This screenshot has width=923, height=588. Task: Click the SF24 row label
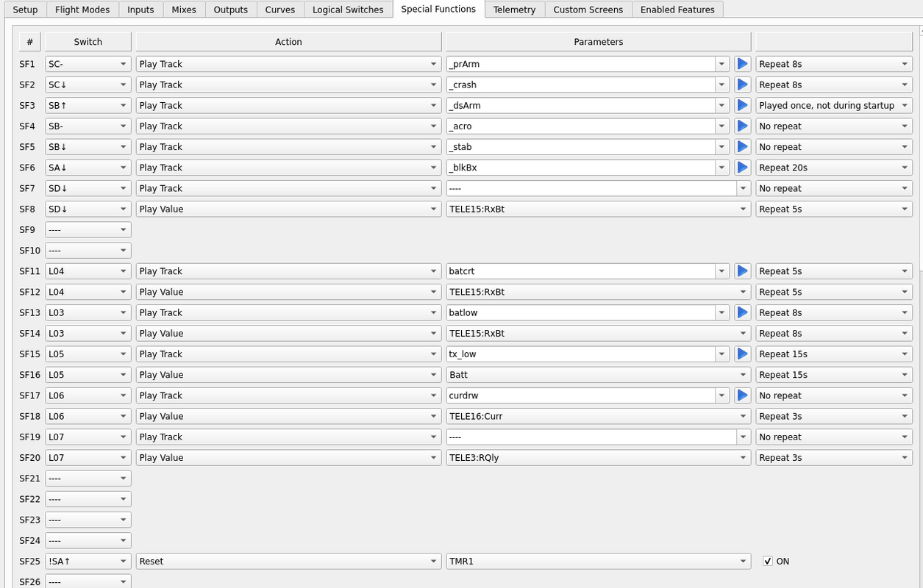[30, 540]
